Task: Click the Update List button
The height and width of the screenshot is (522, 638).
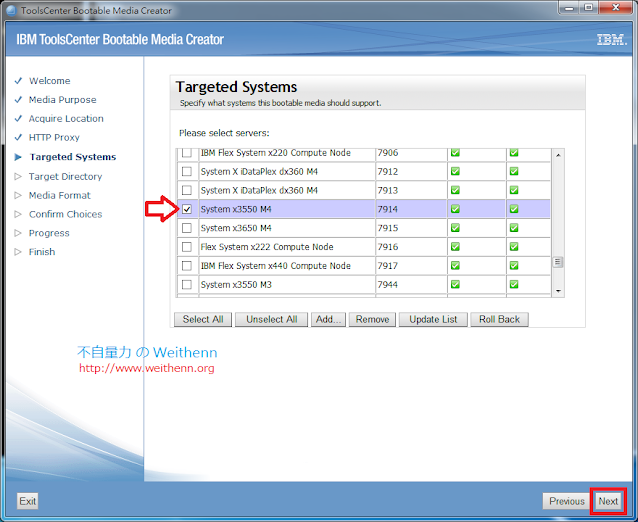Action: [x=433, y=319]
